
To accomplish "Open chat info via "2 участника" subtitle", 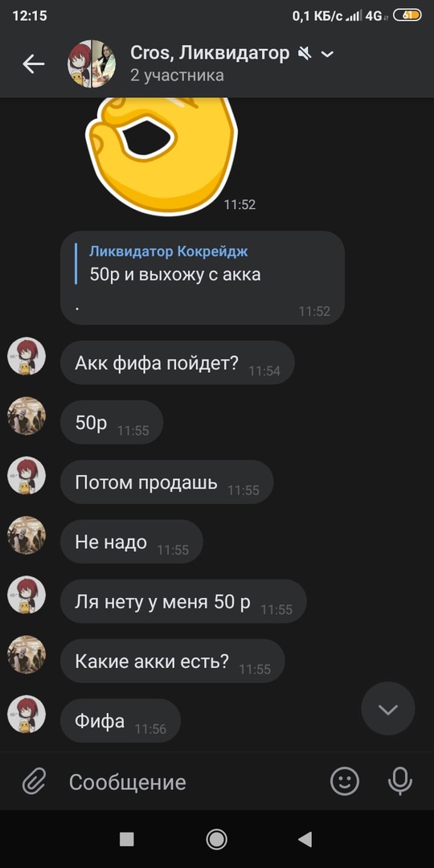I will click(177, 76).
